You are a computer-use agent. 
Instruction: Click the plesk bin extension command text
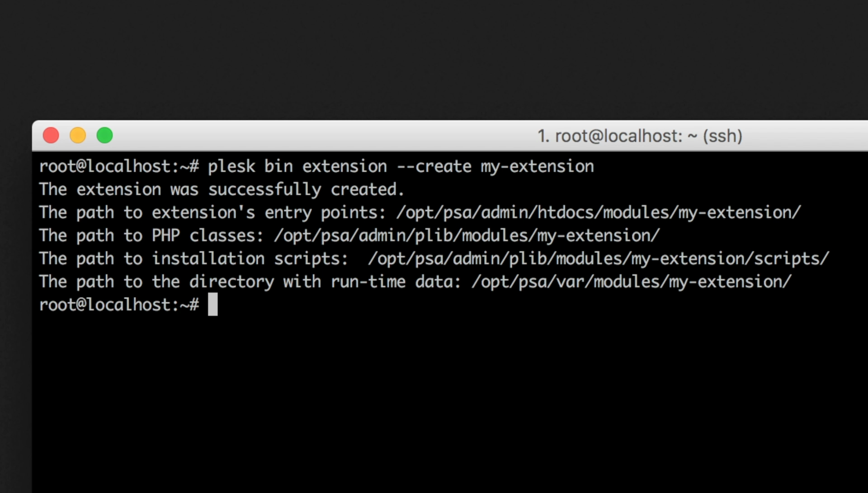tap(298, 166)
